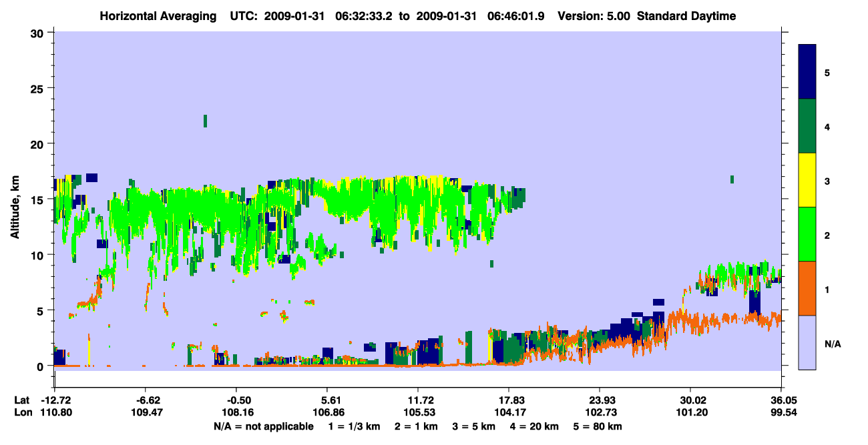Click the isolated green pixel near latitude 33 at 17 km

pyautogui.click(x=732, y=179)
